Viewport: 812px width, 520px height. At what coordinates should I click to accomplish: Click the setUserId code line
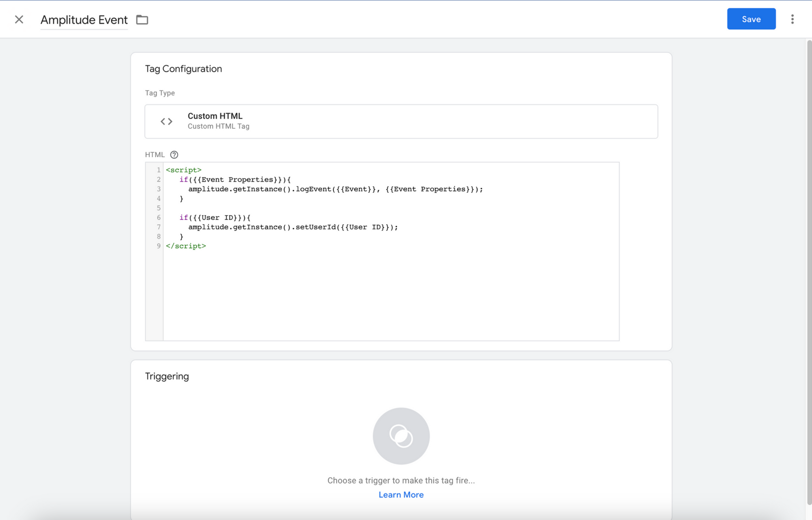pyautogui.click(x=293, y=227)
